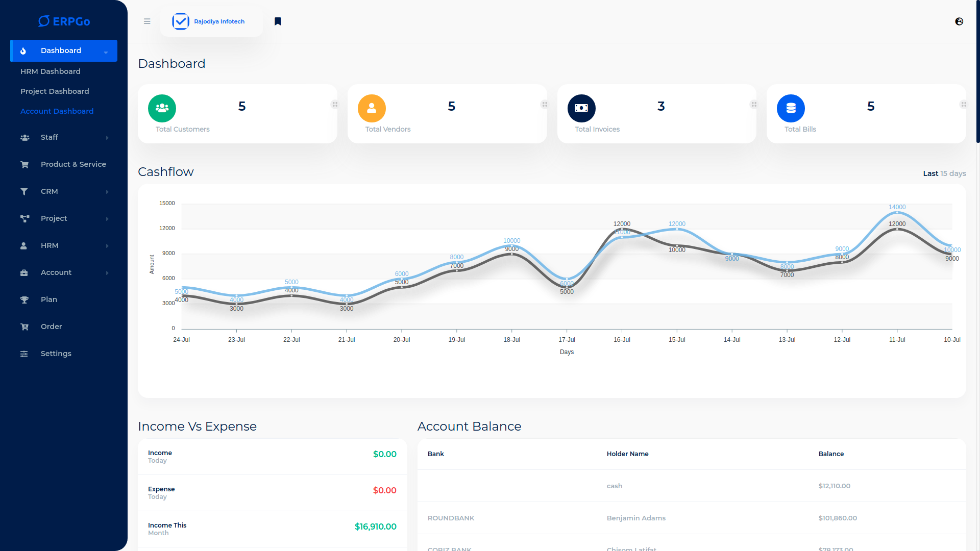The height and width of the screenshot is (551, 980).
Task: Click the Total Customers people icon
Action: (161, 108)
